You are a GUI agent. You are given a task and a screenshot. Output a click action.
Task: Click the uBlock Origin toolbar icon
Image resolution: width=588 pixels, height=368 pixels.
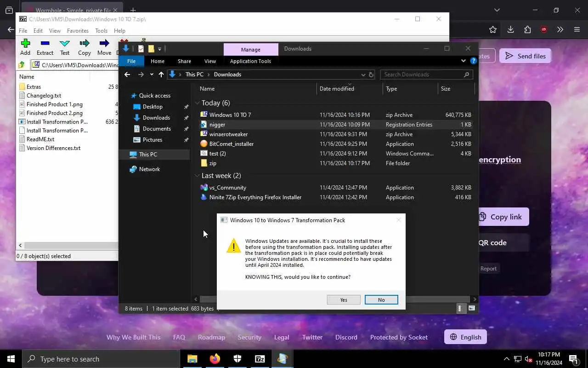tap(544, 29)
